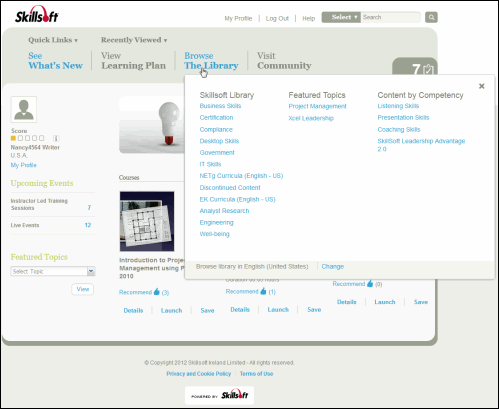Click the Powered by Skillsoft footer logo
Viewport: 499px width, 409px height.
pyautogui.click(x=219, y=395)
